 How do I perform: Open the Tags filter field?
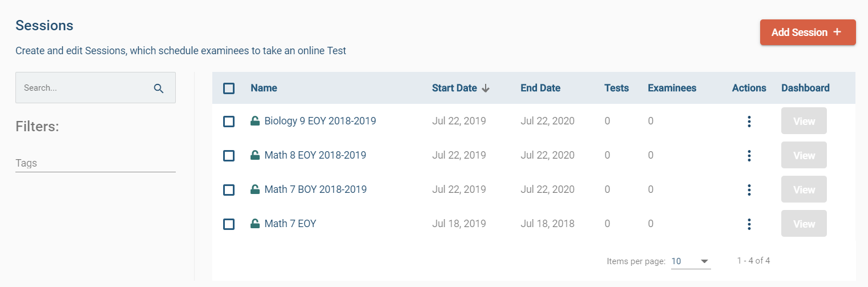point(95,163)
